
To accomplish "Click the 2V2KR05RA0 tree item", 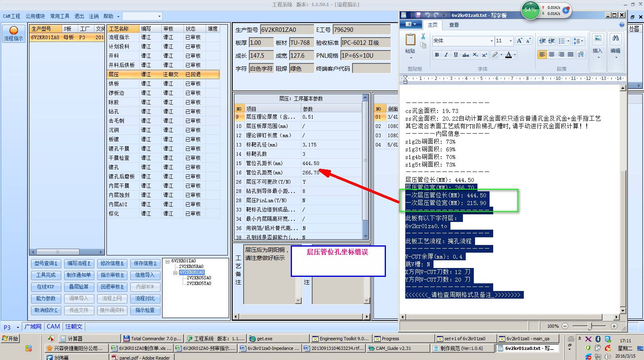I will tap(191, 267).
